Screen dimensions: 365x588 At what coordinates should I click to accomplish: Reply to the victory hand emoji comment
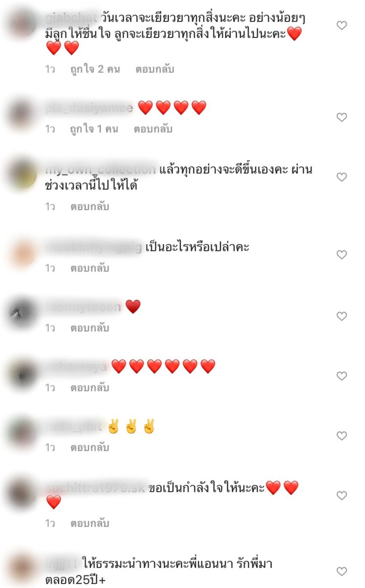[x=90, y=447]
